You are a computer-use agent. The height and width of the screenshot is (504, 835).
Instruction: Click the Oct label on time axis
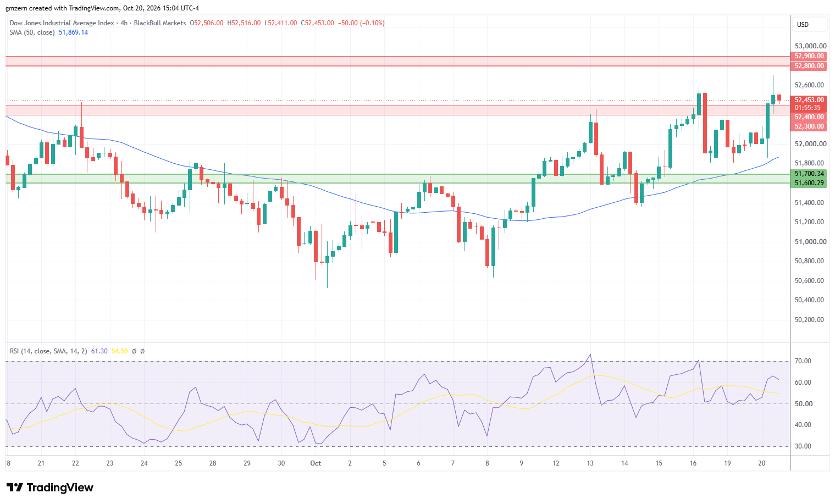pos(316,463)
